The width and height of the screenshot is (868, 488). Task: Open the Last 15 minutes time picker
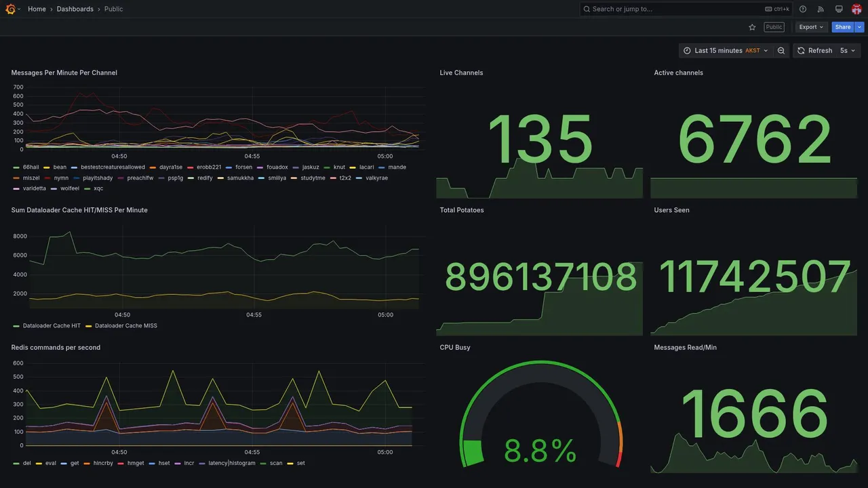pos(726,51)
